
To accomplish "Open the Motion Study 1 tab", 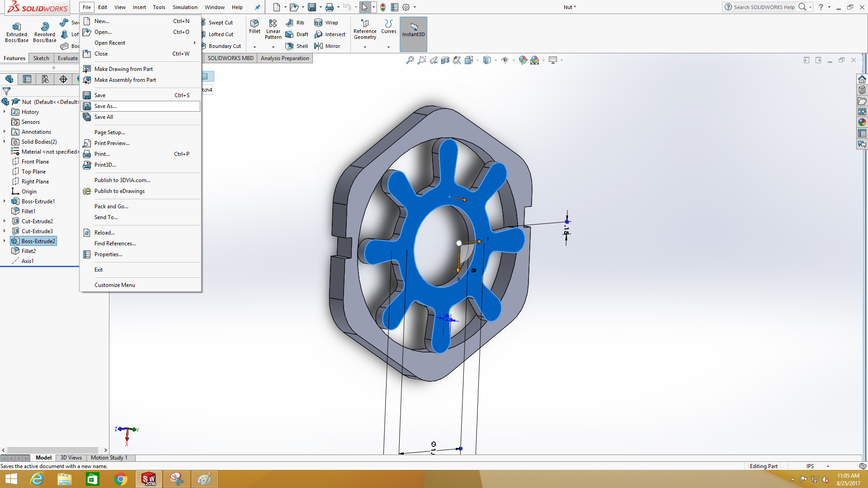I will [109, 458].
